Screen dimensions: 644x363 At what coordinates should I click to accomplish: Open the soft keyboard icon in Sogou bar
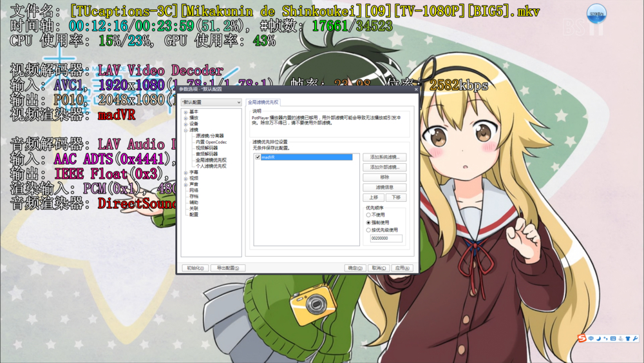[613, 338]
